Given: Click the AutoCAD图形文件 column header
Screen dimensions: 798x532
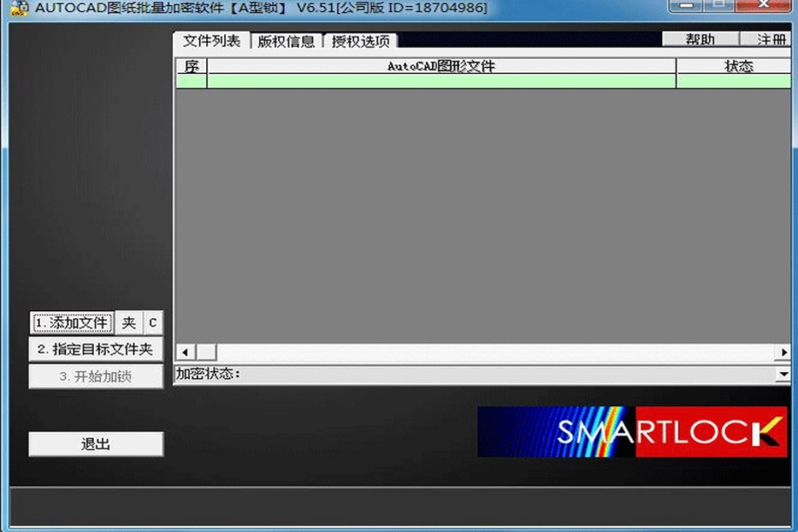Looking at the screenshot, I should (x=441, y=66).
